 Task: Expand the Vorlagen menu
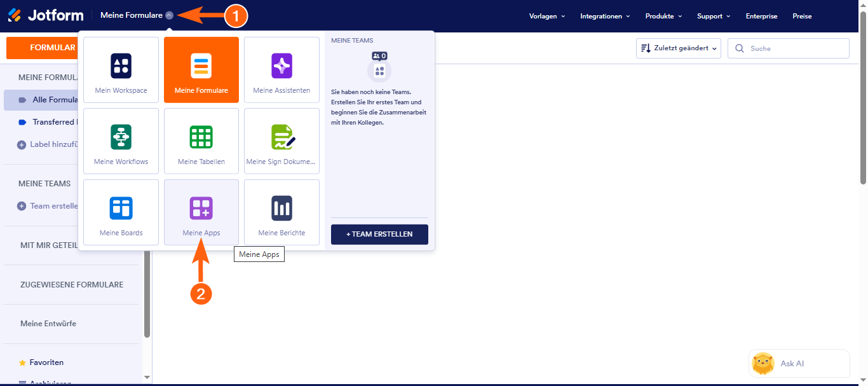point(547,16)
